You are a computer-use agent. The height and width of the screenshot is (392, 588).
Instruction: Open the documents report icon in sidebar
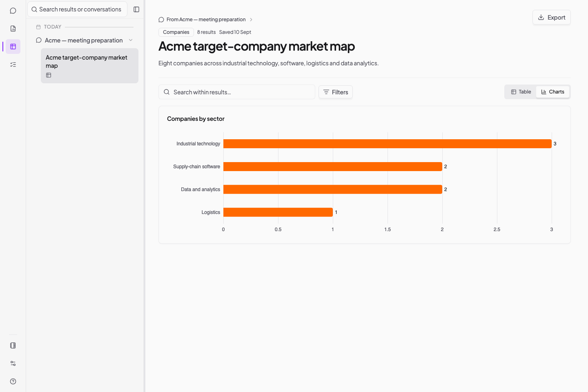(x=13, y=29)
